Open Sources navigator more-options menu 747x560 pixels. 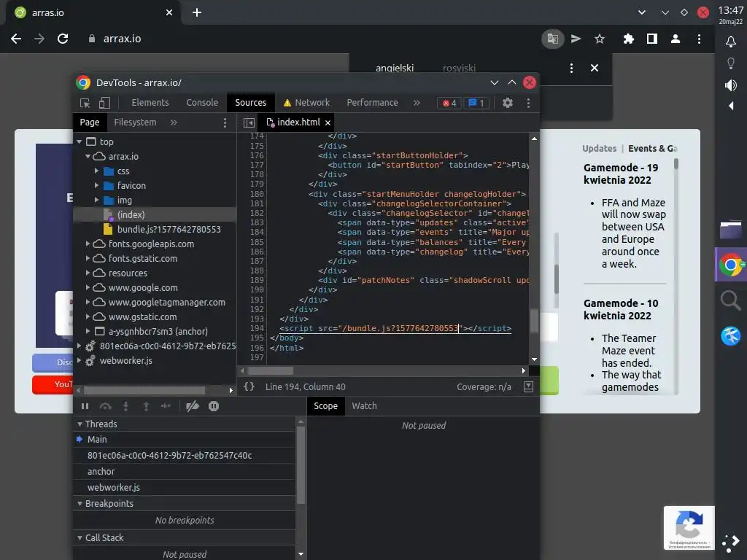225,122
